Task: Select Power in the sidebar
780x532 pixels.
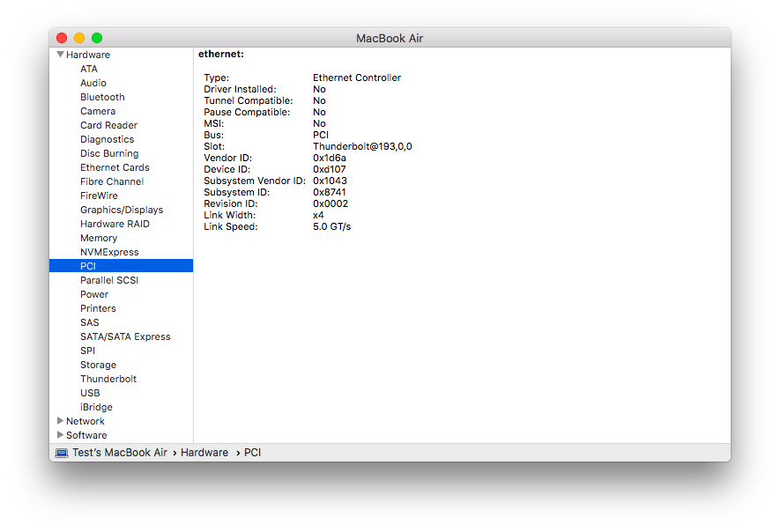Action: [x=94, y=294]
